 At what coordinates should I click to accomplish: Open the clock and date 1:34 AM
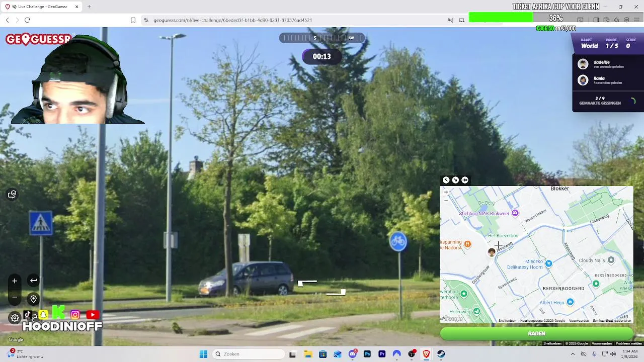pyautogui.click(x=630, y=354)
